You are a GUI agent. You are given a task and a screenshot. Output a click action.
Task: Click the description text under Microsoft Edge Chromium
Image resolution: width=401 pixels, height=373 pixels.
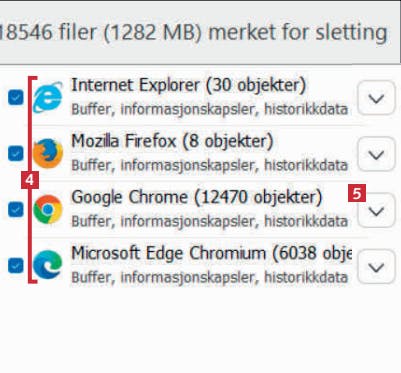pos(210,277)
